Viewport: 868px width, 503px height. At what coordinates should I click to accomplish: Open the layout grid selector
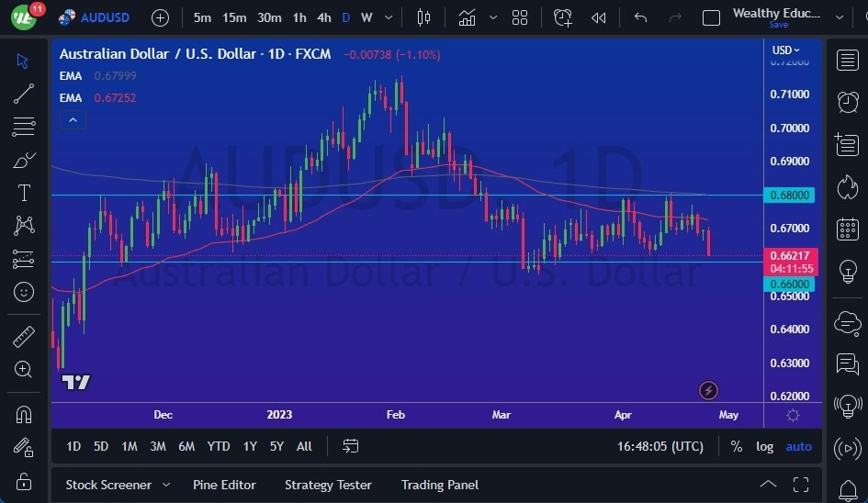tap(519, 17)
